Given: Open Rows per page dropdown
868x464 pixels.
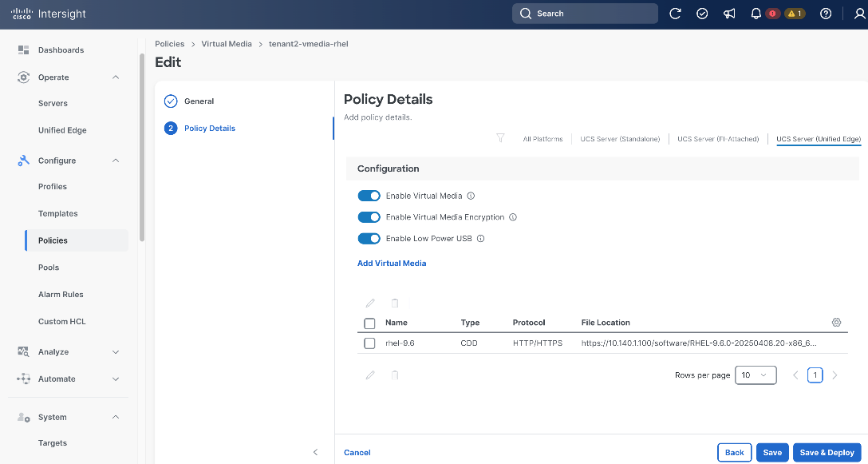Looking at the screenshot, I should pyautogui.click(x=756, y=375).
